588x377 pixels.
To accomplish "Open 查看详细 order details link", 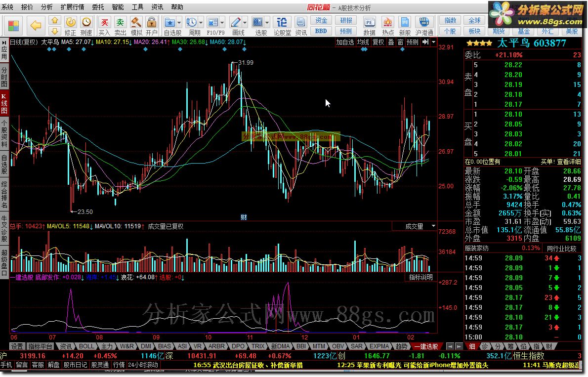I will [569, 162].
